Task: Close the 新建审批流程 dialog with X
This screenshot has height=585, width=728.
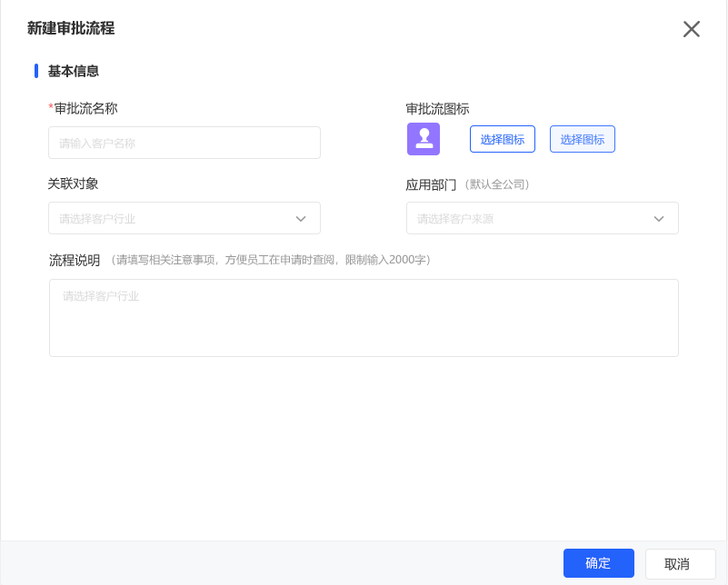Action: [x=692, y=29]
